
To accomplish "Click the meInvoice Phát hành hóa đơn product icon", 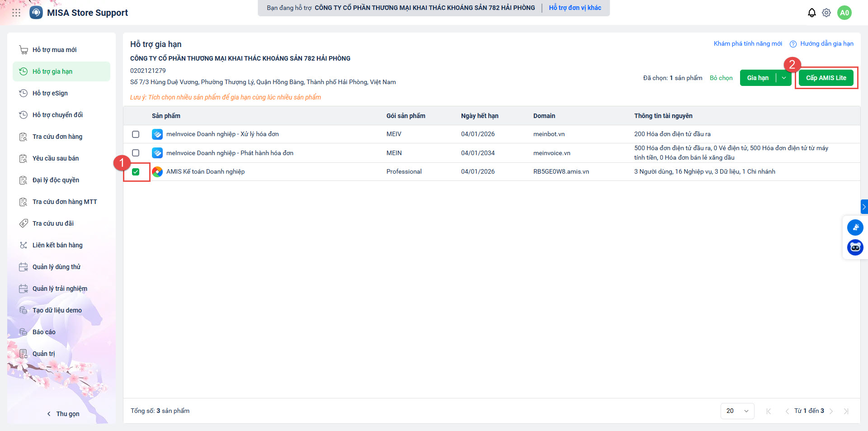I will tap(157, 153).
